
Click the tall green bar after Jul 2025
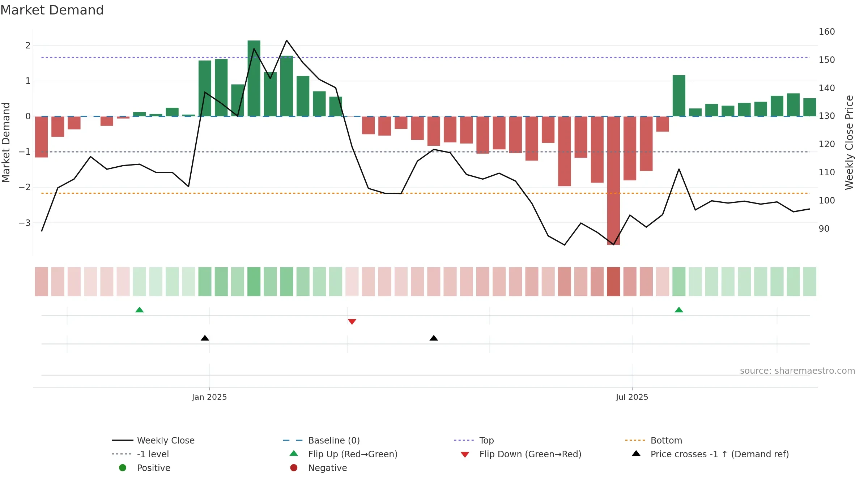point(679,96)
